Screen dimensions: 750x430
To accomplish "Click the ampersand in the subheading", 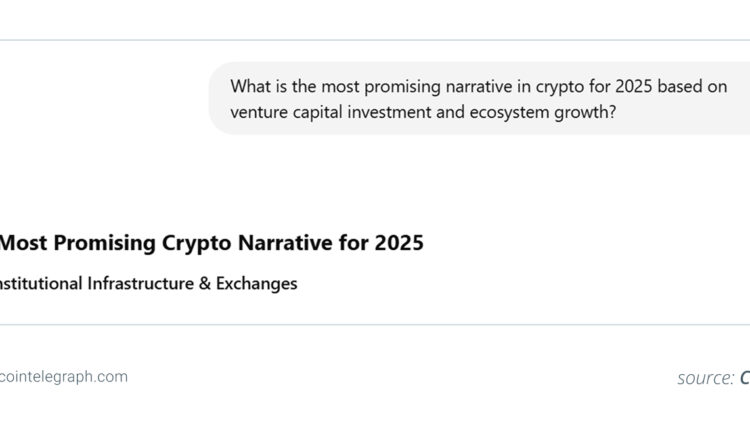I will click(x=205, y=283).
